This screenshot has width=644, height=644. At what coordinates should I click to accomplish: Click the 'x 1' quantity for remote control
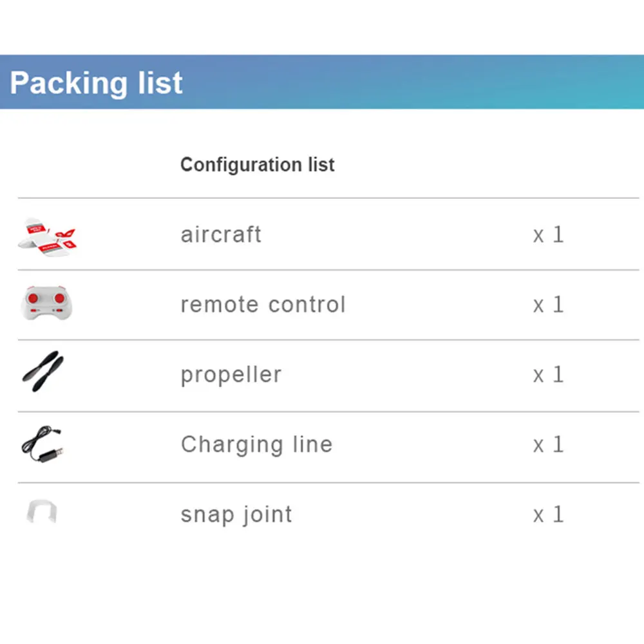tap(548, 305)
